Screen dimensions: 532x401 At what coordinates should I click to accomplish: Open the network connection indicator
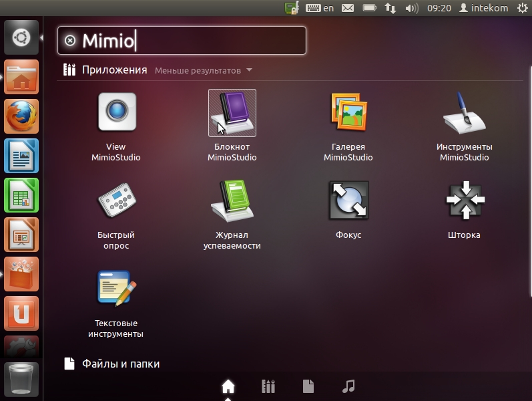pyautogui.click(x=390, y=8)
